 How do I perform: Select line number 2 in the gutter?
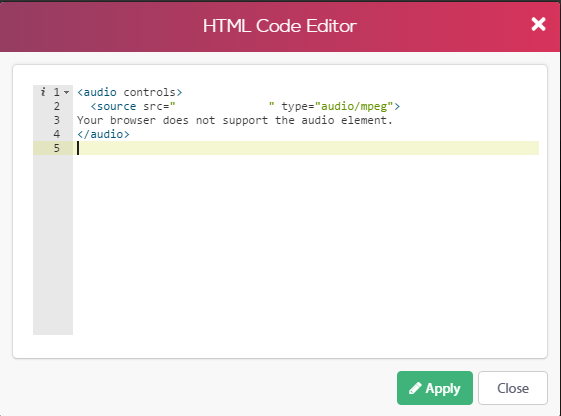[57, 106]
